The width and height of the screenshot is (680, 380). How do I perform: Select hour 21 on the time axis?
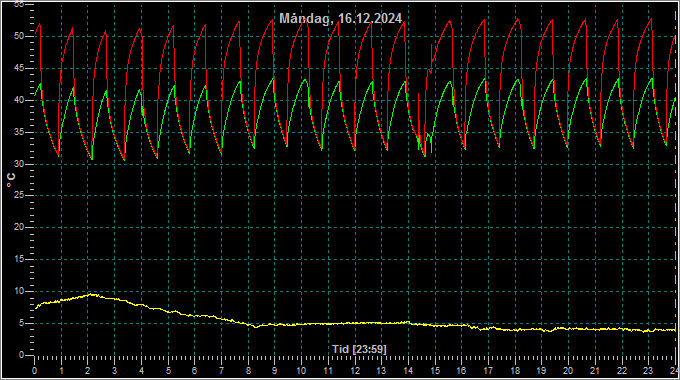(x=595, y=371)
